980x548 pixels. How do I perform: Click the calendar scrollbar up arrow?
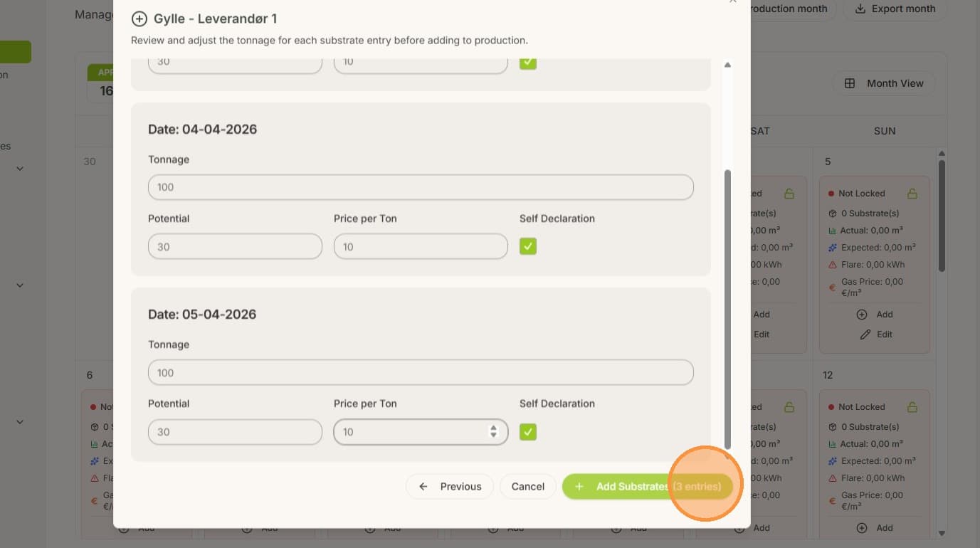[942, 153]
